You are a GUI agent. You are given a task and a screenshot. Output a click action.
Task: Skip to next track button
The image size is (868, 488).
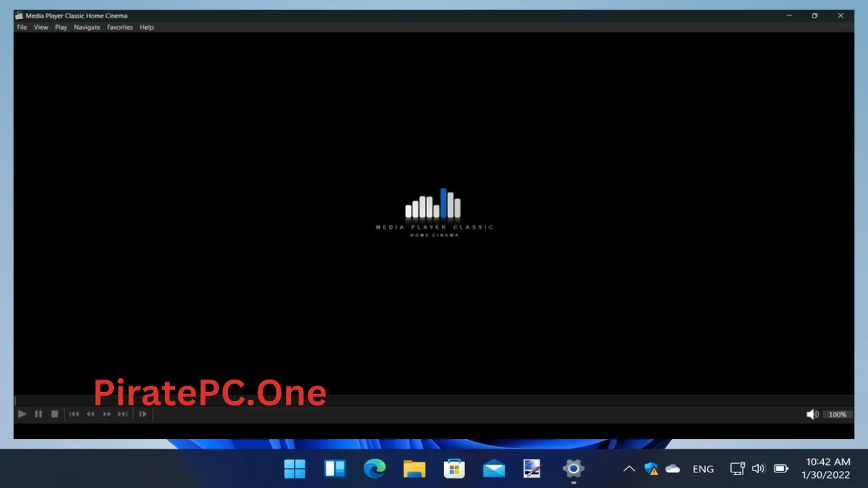[123, 414]
